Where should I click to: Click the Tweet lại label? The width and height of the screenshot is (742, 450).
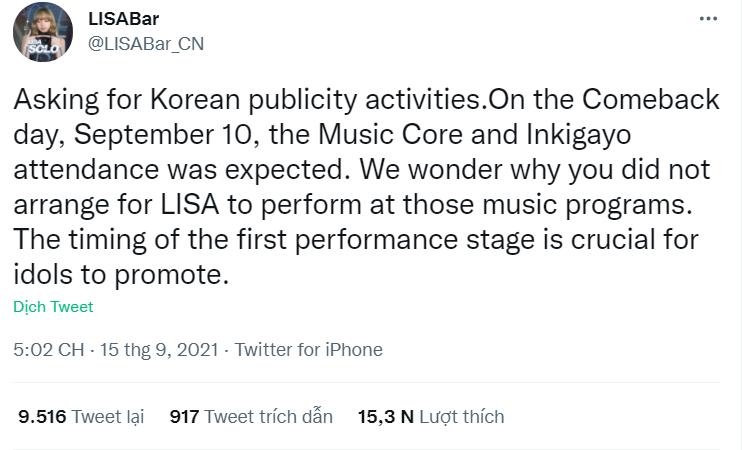point(110,416)
